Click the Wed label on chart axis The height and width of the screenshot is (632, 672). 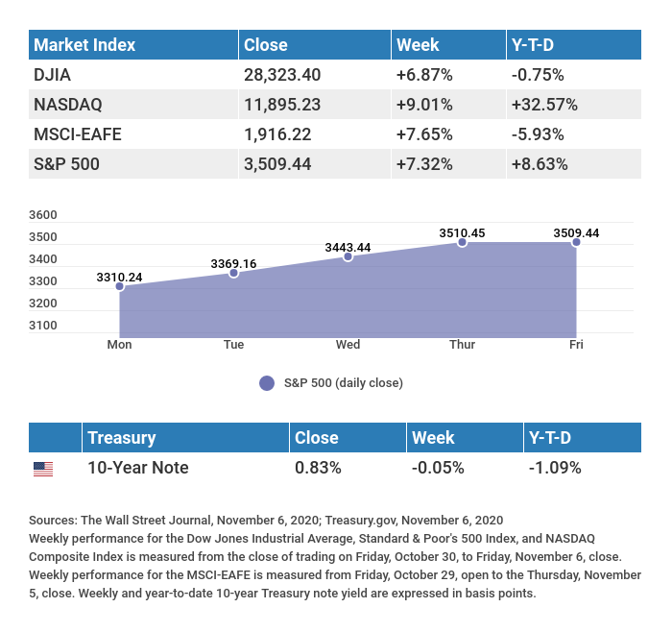348,345
